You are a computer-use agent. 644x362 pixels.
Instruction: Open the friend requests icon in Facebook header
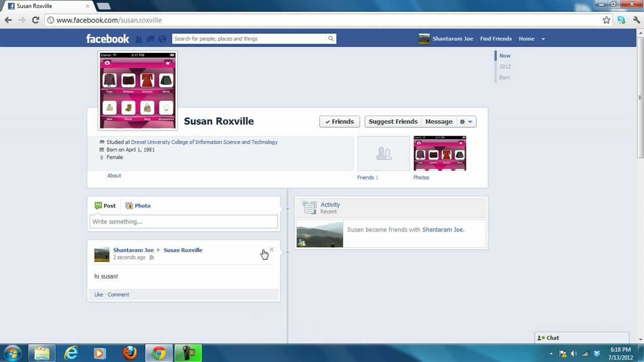pyautogui.click(x=139, y=39)
